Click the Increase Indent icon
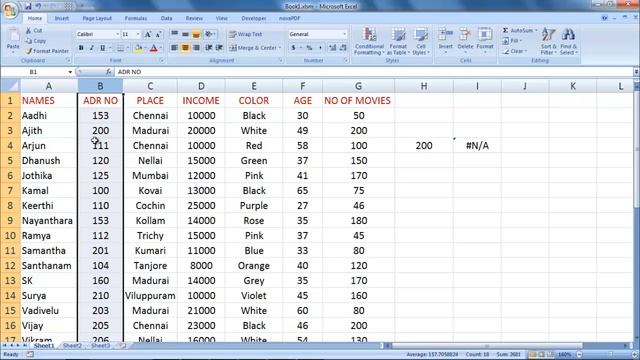This screenshot has width=640, height=360. [x=219, y=48]
